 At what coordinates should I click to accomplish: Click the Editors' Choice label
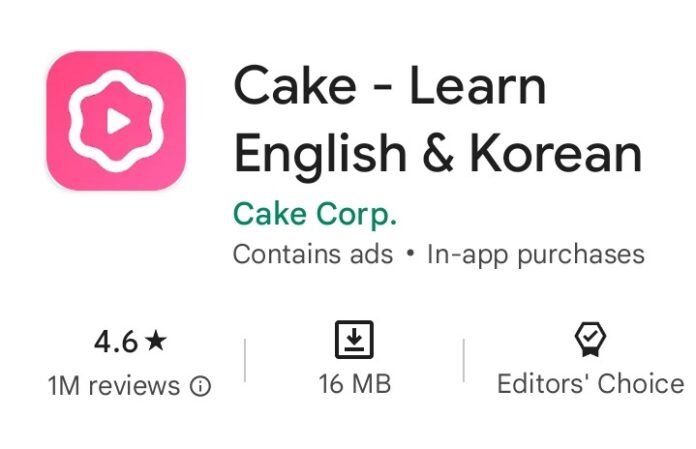[x=591, y=384]
